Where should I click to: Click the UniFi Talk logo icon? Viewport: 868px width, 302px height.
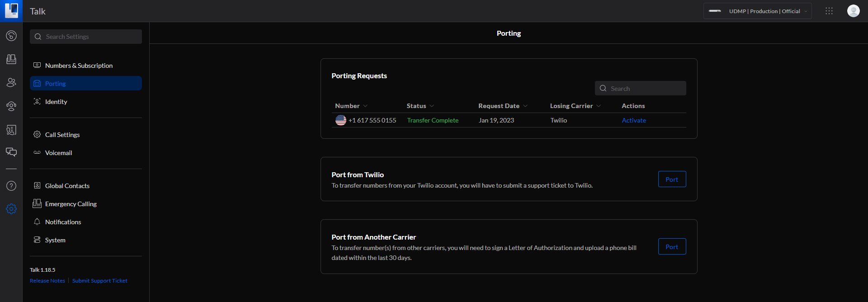(11, 11)
